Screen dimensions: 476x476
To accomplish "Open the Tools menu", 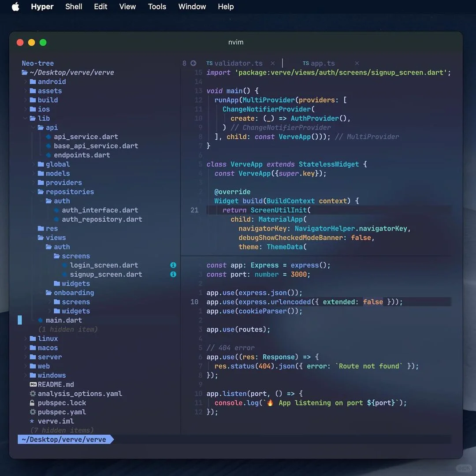I will (x=157, y=7).
